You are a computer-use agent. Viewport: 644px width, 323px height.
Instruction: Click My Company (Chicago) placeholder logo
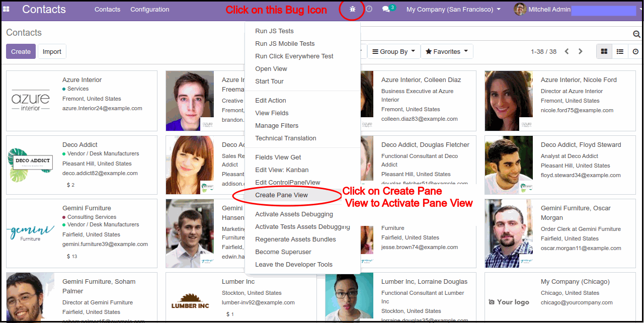click(509, 302)
